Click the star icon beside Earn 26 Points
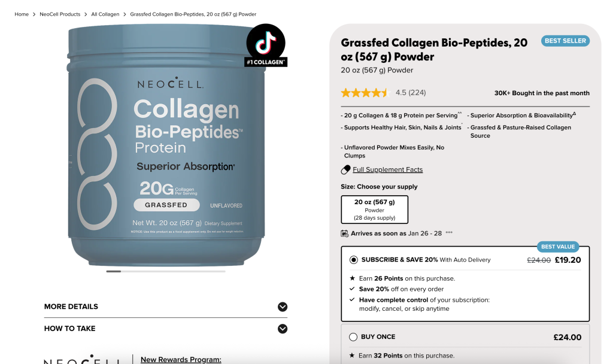The width and height of the screenshot is (613, 364). click(x=352, y=278)
